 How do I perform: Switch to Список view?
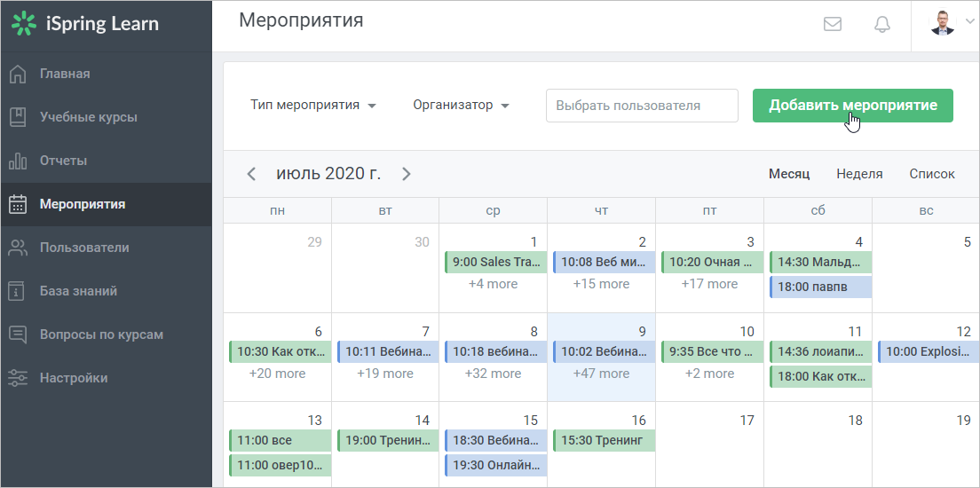point(932,174)
